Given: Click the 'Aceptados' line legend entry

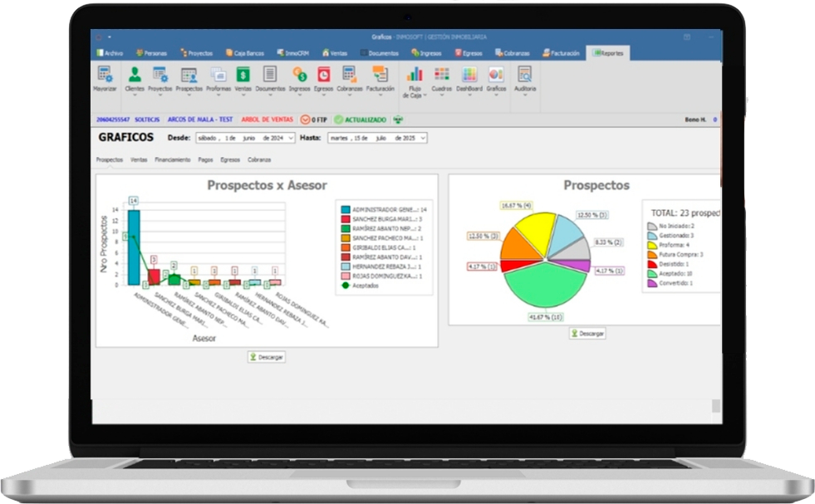Looking at the screenshot, I should [x=360, y=286].
